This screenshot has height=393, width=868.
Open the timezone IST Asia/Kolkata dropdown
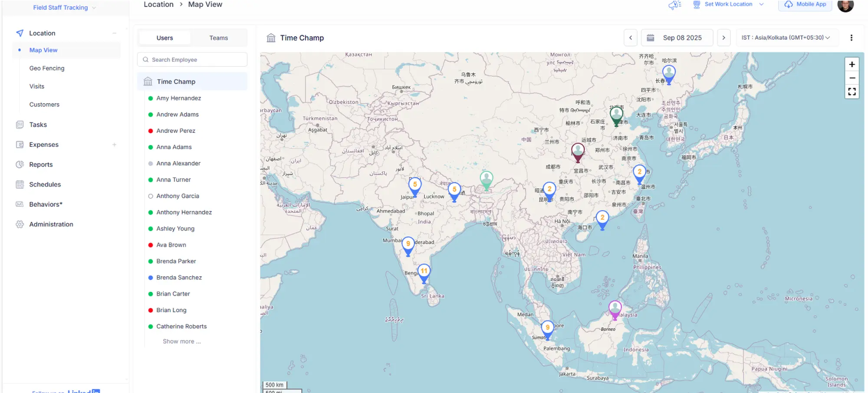point(786,38)
